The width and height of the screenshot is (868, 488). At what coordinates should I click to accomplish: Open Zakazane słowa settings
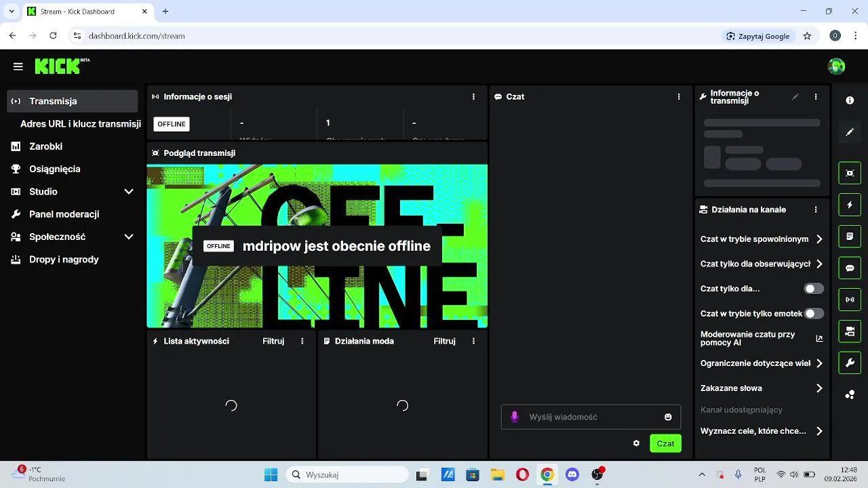coord(762,388)
